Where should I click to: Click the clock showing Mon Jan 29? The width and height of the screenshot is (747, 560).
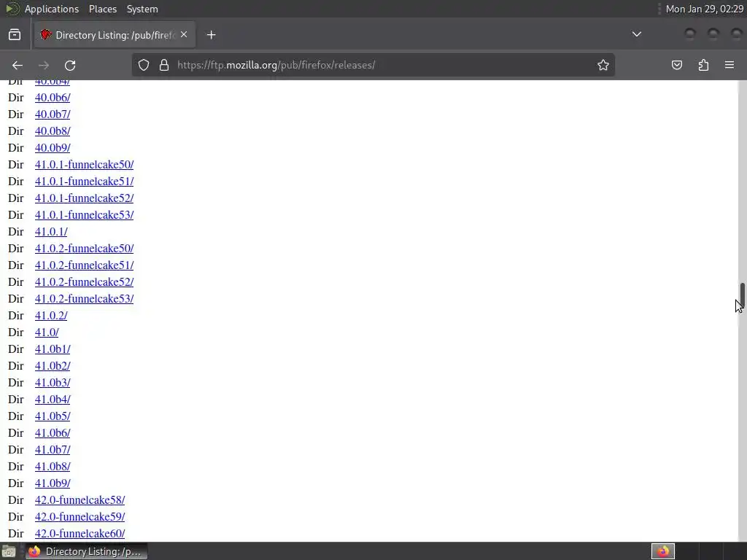pos(704,9)
